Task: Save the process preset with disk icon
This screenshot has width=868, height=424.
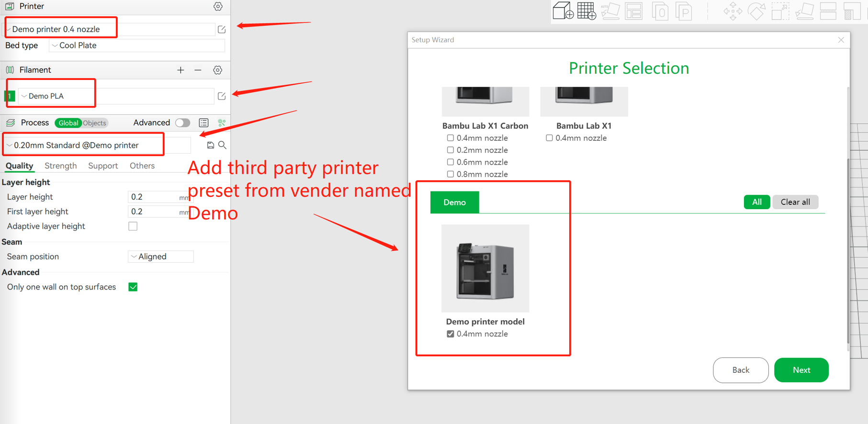Action: 210,145
